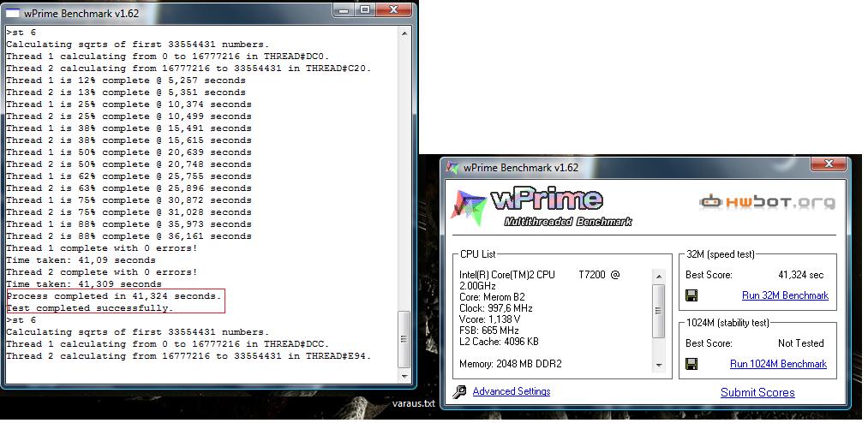This screenshot has height=423, width=868.
Task: Click the 'Thread 1 is 50% complete' line
Action: (x=129, y=152)
